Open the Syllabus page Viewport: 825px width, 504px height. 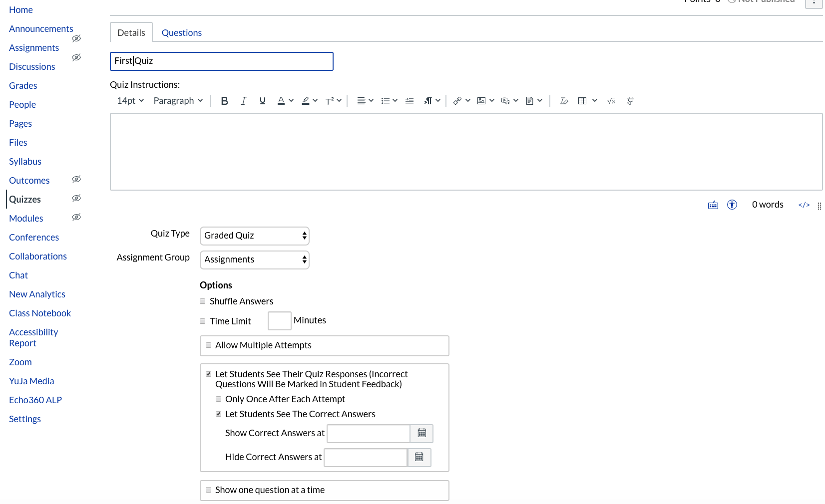click(24, 161)
